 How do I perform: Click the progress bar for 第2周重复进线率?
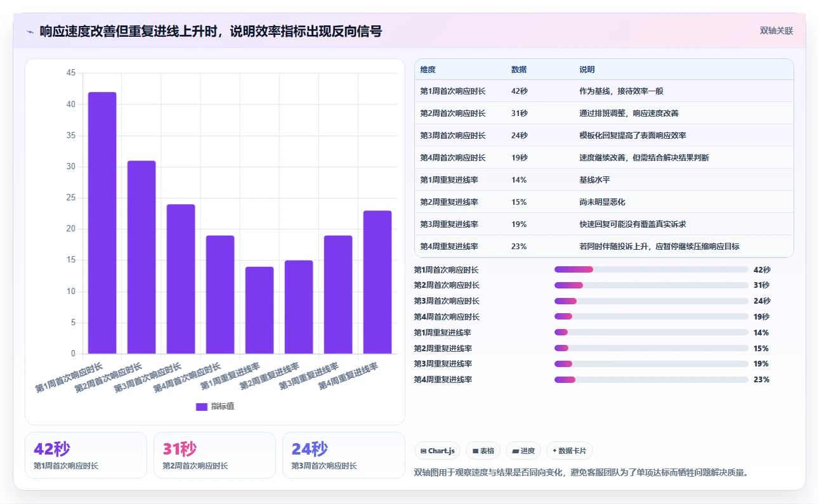pos(652,348)
